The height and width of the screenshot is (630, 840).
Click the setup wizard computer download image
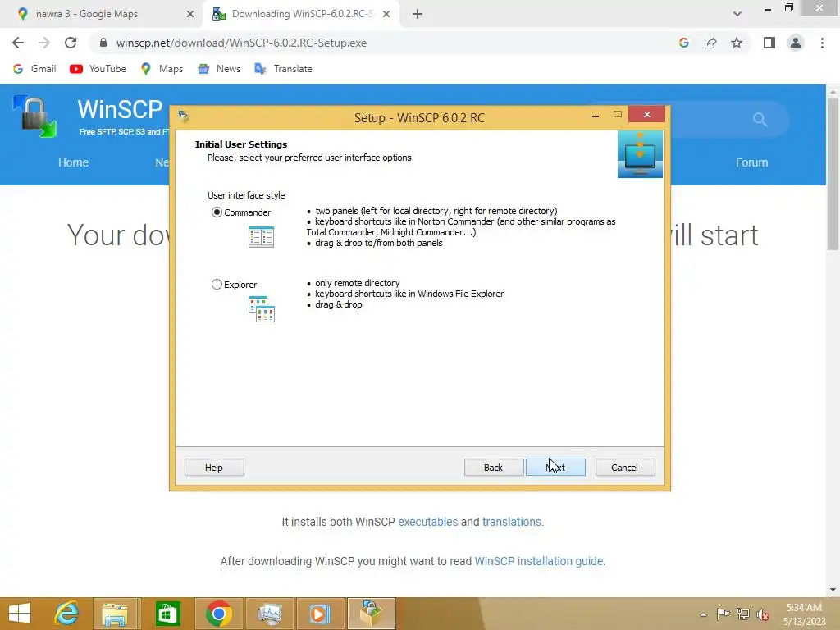[x=640, y=154]
